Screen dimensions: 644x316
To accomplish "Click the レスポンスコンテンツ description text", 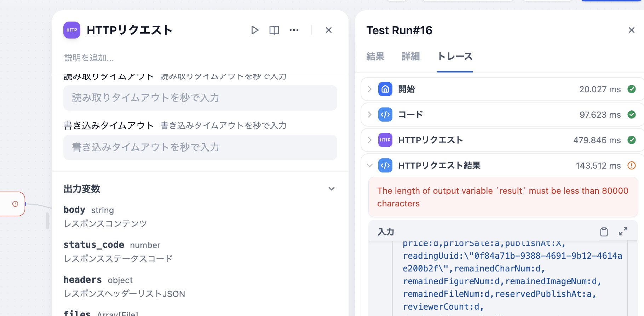I will point(105,224).
